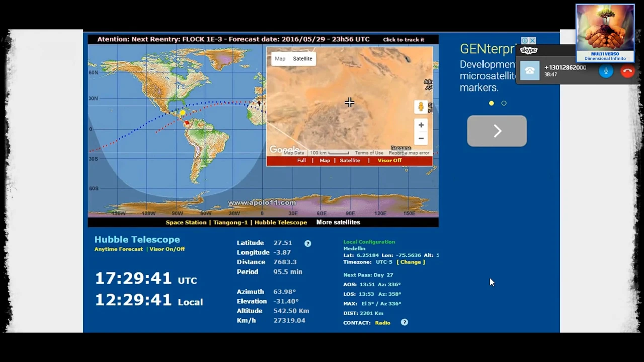Click Satellite in the red bar
This screenshot has height=362, width=644.
click(350, 161)
